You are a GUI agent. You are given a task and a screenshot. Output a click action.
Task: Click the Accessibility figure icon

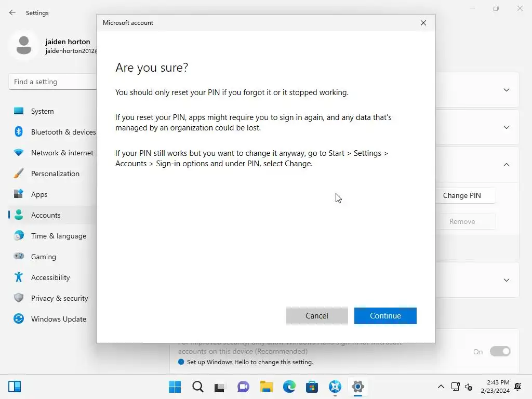[x=19, y=277]
